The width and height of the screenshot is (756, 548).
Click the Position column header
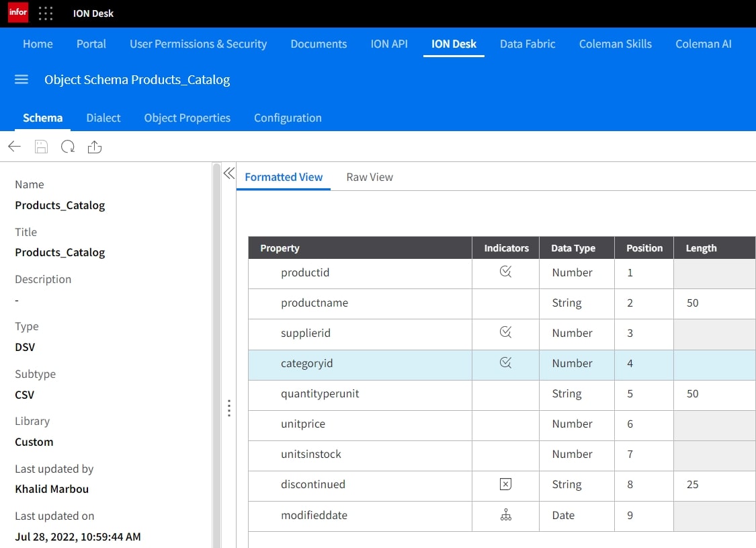(x=644, y=248)
